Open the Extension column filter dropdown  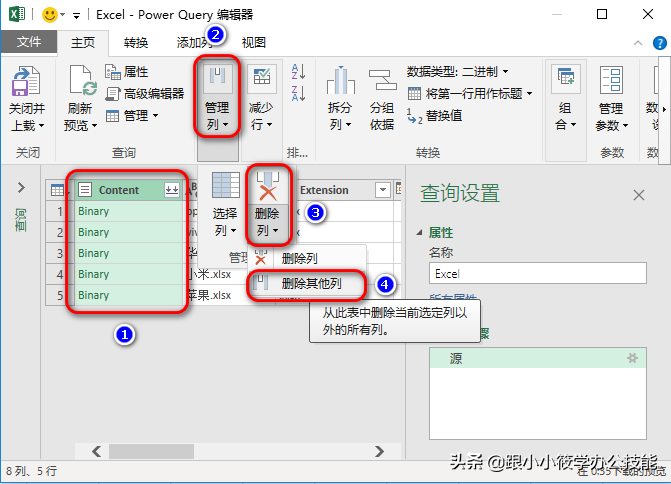tap(383, 190)
